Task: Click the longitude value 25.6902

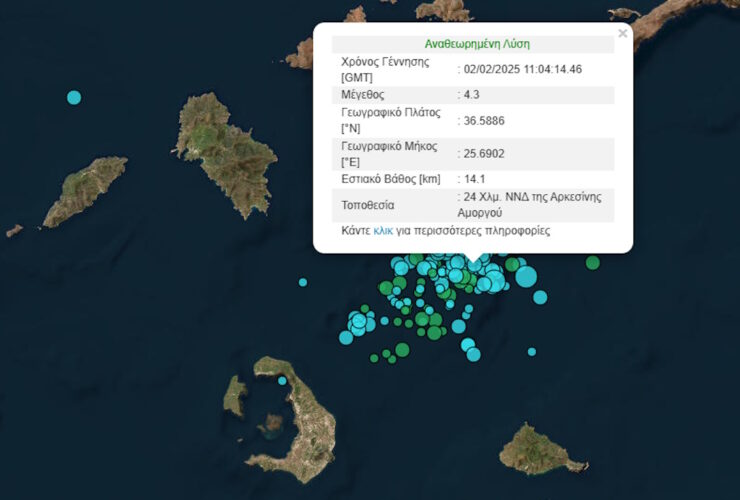Action: pos(482,154)
